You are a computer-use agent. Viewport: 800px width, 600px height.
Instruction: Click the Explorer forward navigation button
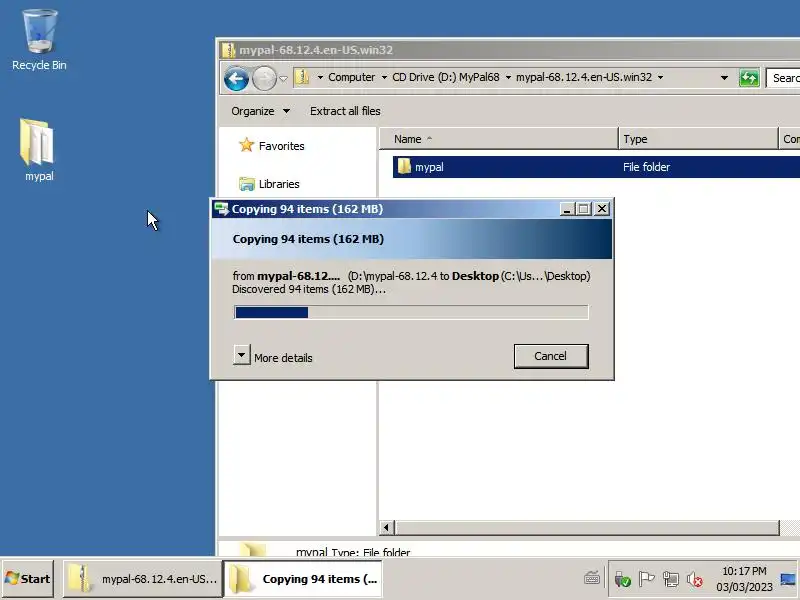[x=264, y=79]
